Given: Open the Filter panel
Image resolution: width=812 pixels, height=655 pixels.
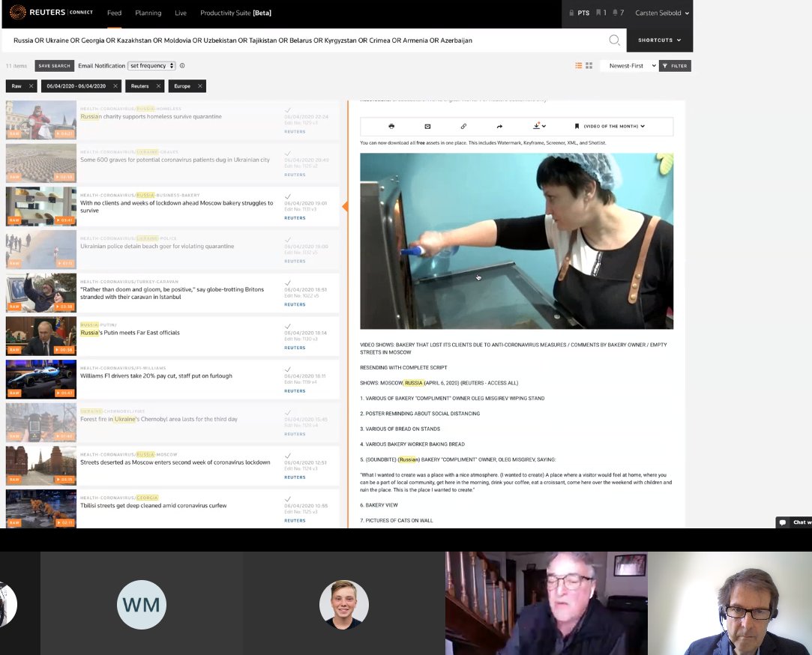Looking at the screenshot, I should coord(675,66).
